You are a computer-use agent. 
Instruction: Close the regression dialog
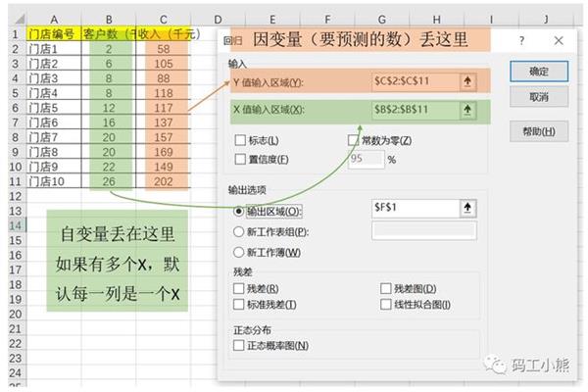(x=559, y=40)
